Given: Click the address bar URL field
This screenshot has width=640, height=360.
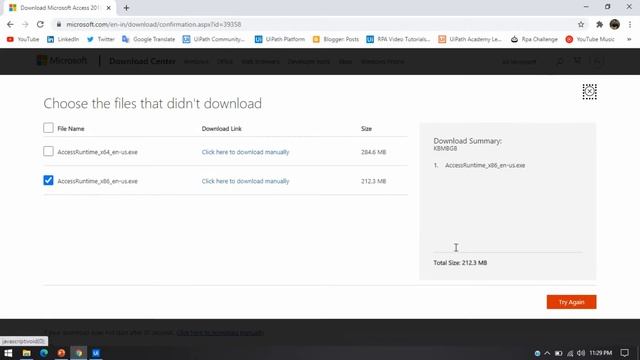Looking at the screenshot, I should coord(314,24).
